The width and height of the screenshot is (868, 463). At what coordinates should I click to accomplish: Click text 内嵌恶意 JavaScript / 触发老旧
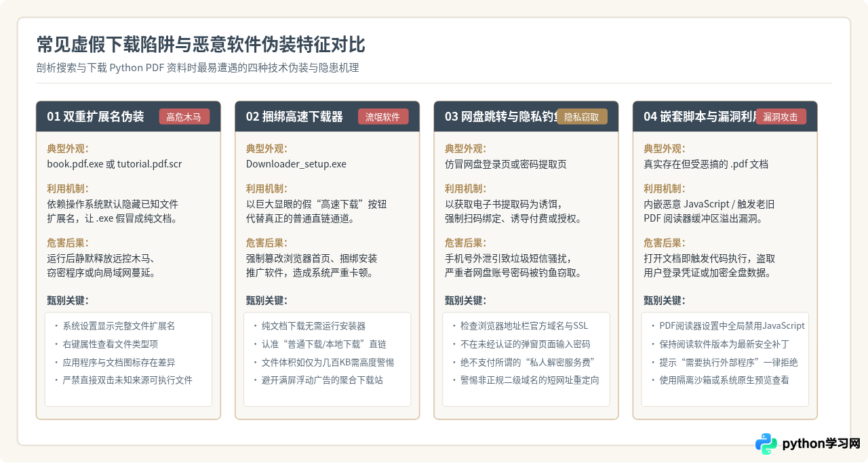[x=709, y=204]
